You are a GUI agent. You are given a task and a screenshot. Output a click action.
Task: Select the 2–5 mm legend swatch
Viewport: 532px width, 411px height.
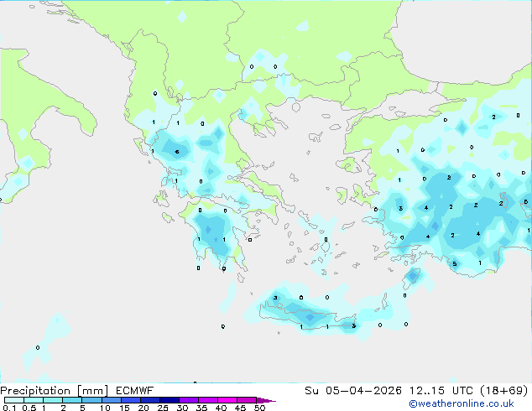[72, 400]
